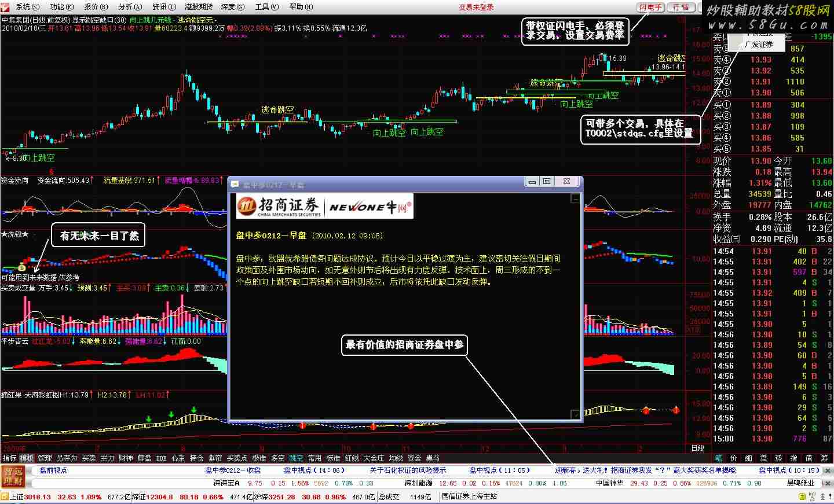834x504 pixels.
Task: Select the 常用 tab
Action: point(314,458)
